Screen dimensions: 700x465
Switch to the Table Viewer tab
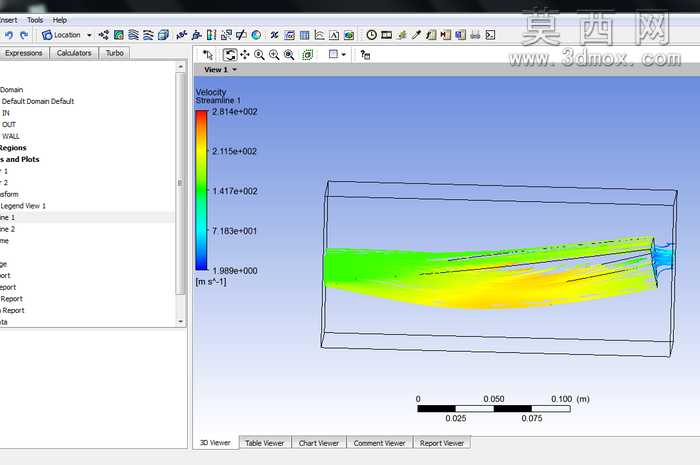click(265, 443)
